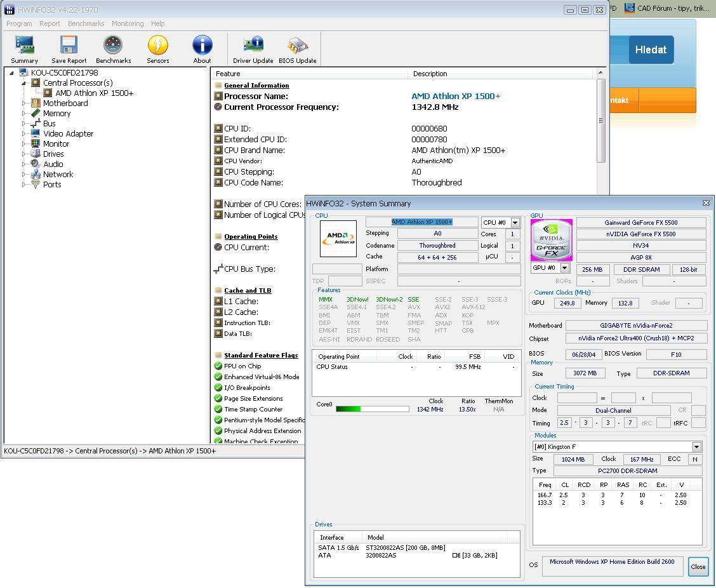716x588 pixels.
Task: Click the CPU Status operating point row
Action: coord(416,367)
